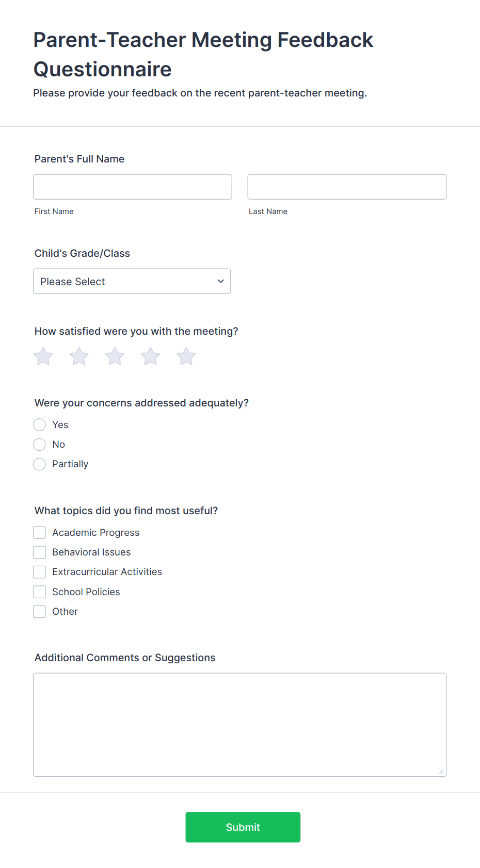Give a five-star satisfaction rating
Screen dimensions: 480x868
click(186, 356)
